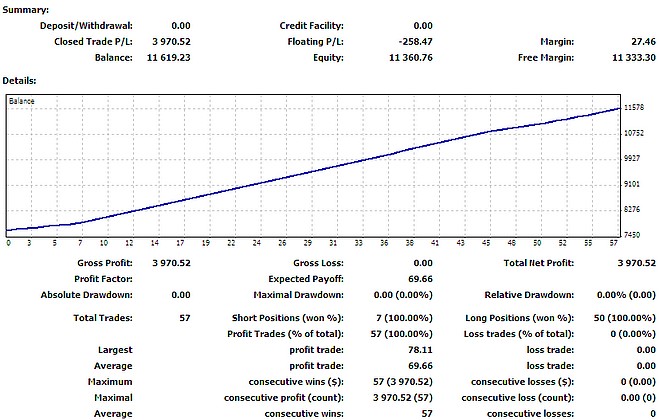Select Long Positions won value 50 (100.00%)
660x420 pixels.
pos(625,318)
